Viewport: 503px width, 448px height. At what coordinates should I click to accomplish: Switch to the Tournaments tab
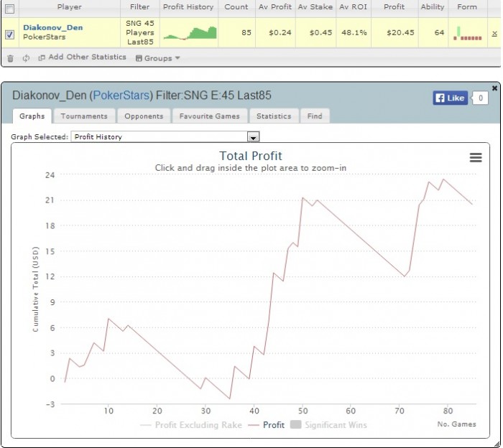pyautogui.click(x=84, y=116)
